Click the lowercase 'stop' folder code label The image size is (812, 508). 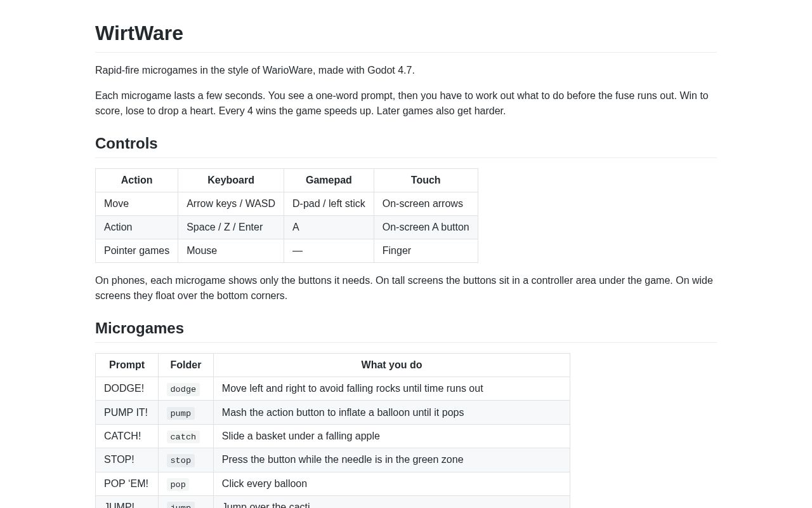click(x=181, y=460)
